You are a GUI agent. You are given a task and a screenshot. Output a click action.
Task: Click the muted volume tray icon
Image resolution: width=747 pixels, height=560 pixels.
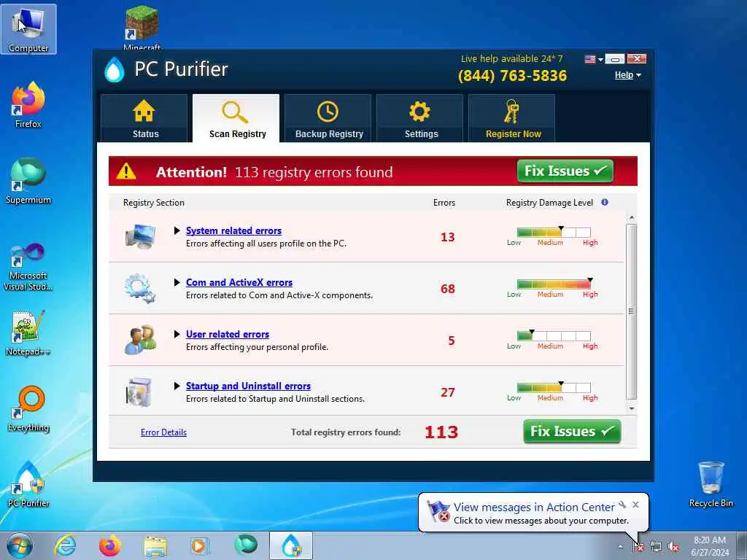673,547
